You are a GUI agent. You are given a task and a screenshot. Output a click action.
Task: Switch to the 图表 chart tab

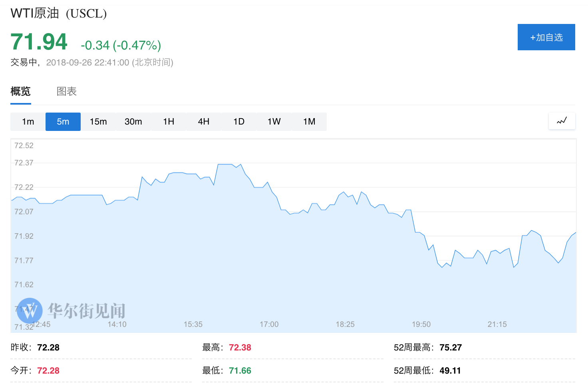(67, 91)
